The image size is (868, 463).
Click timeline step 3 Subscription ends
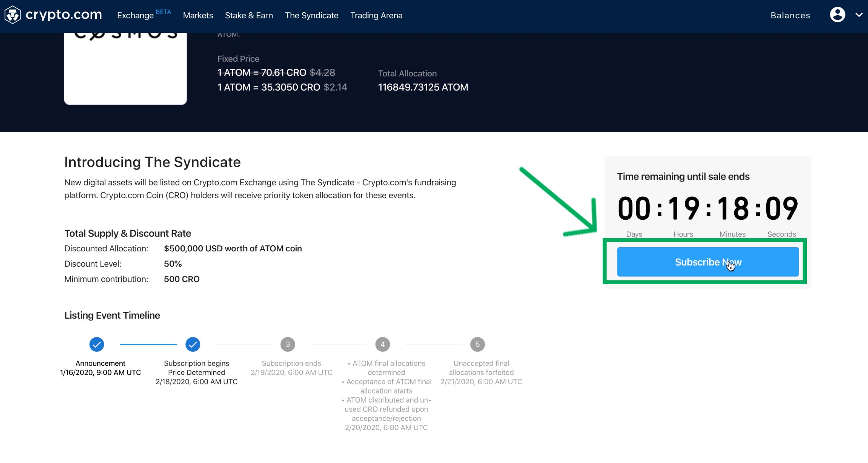click(288, 344)
